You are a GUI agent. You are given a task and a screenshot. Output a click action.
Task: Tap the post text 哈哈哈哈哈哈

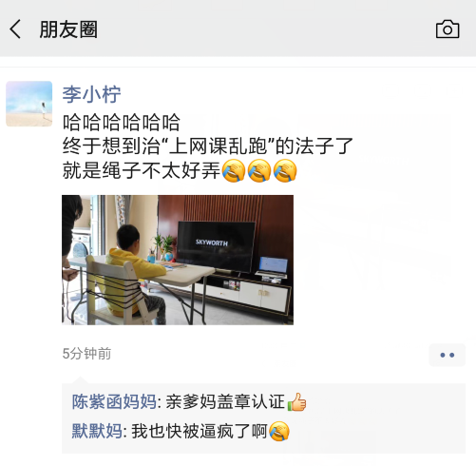122,123
